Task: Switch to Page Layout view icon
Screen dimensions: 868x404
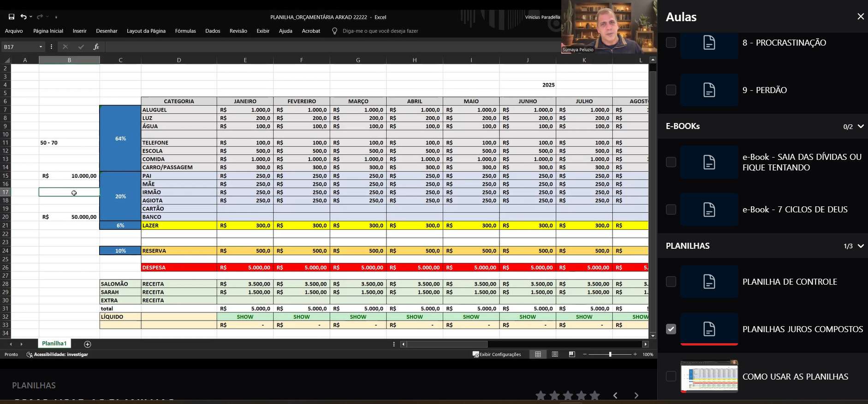Action: pos(555,354)
